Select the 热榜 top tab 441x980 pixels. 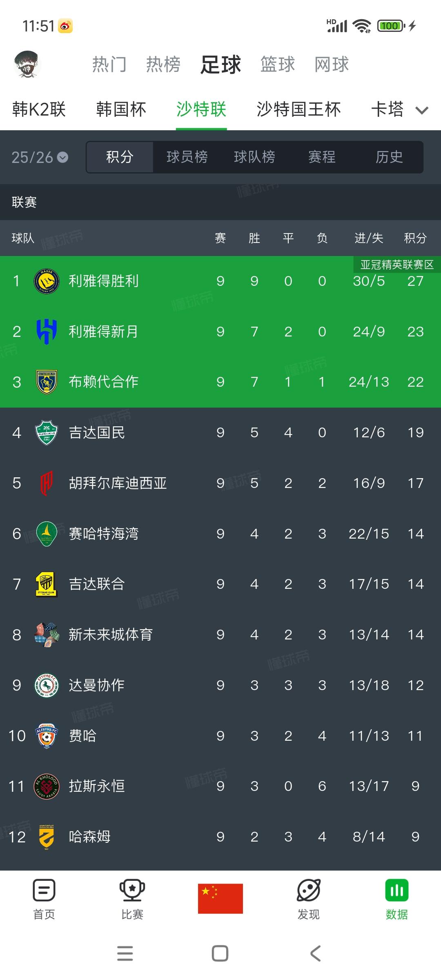point(163,64)
